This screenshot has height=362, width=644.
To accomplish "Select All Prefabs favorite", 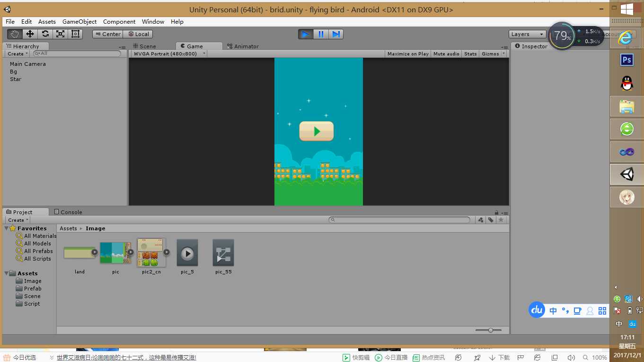I will (x=35, y=251).
